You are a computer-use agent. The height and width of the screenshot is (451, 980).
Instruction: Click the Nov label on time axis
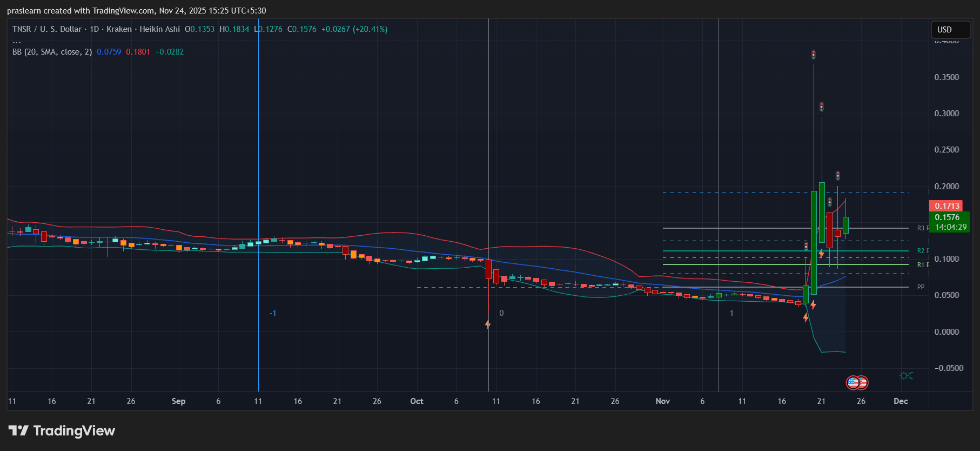(662, 401)
